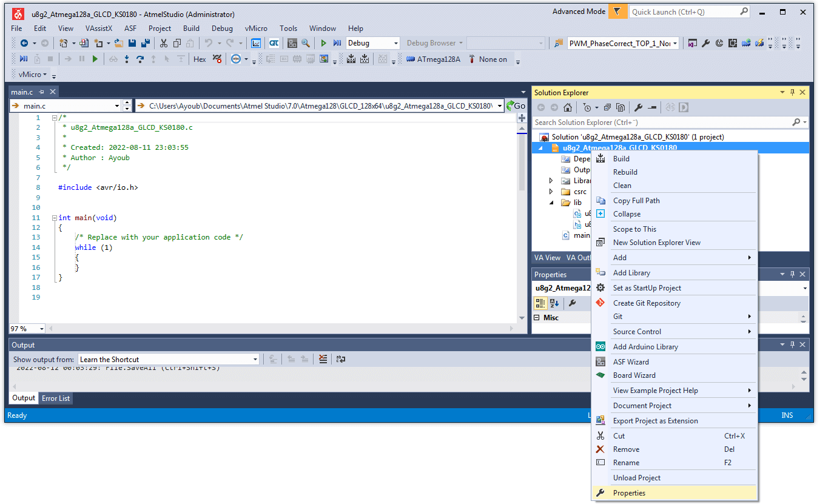The image size is (834, 504).
Task: Collapse the lib folder node
Action: click(x=551, y=203)
